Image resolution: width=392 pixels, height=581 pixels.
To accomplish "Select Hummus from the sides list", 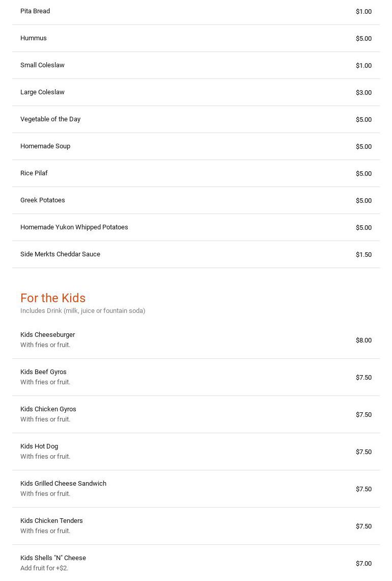I will tap(34, 38).
